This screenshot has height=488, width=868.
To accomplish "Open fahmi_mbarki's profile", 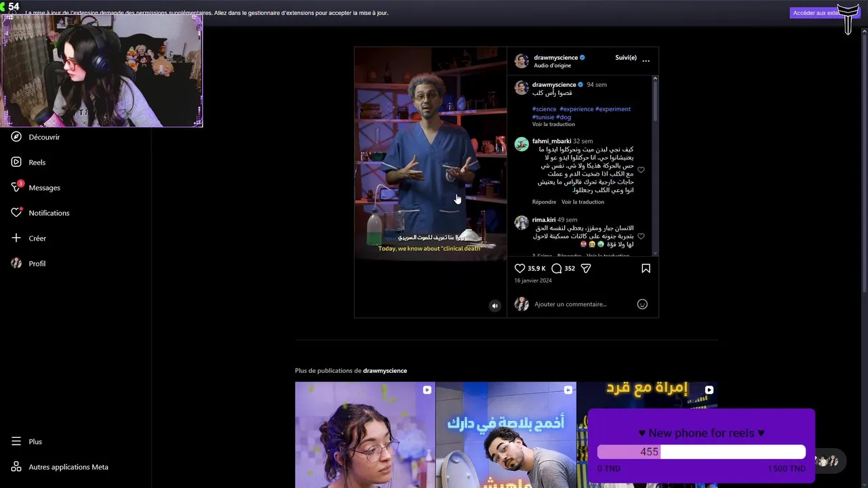I will click(x=551, y=142).
